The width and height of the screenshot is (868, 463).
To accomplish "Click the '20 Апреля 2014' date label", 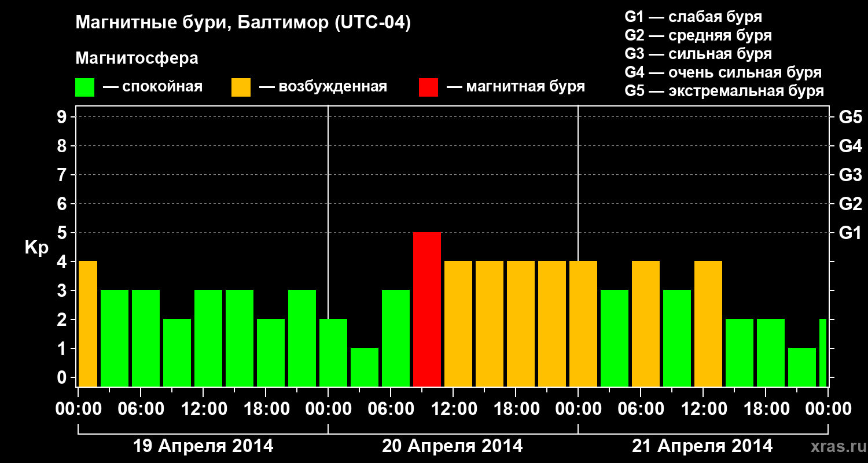I will pyautogui.click(x=453, y=446).
